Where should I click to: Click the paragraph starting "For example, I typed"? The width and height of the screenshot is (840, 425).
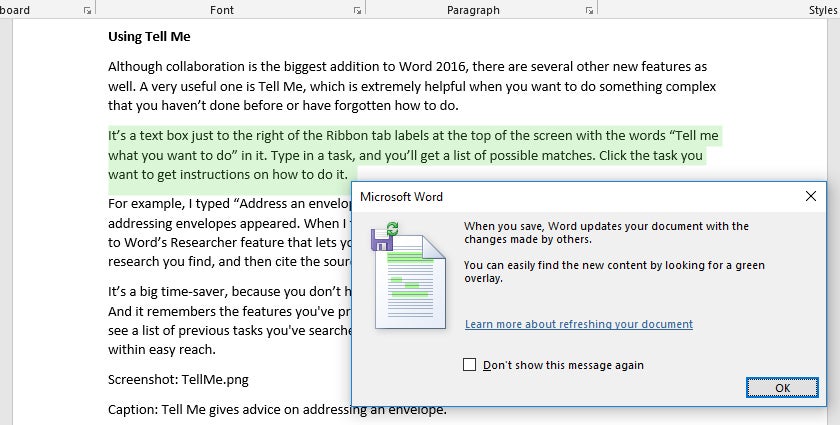pyautogui.click(x=229, y=233)
